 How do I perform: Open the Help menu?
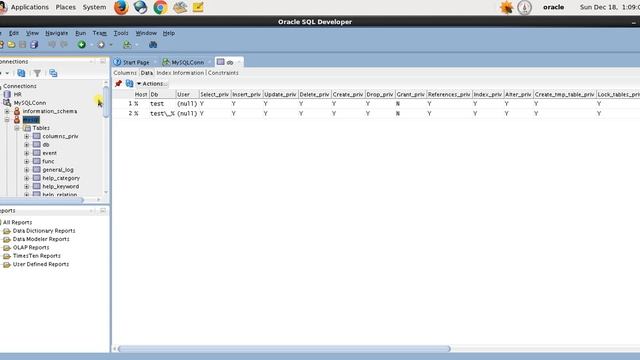169,33
